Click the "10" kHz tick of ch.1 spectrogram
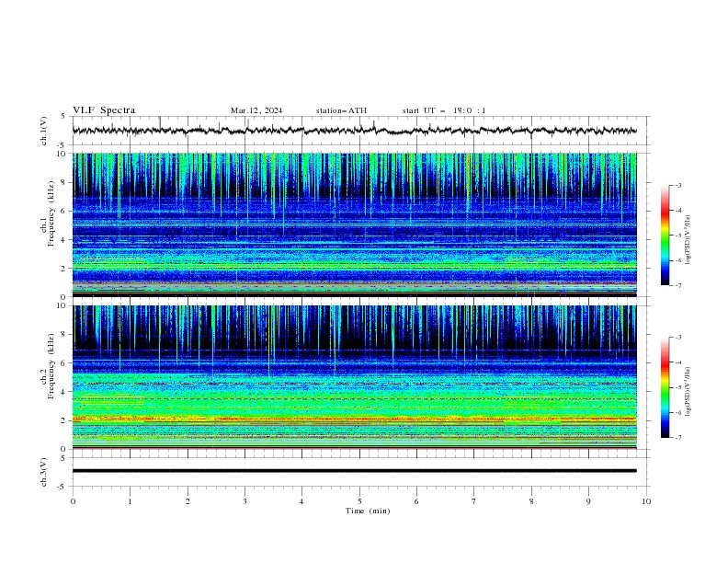 [x=62, y=154]
